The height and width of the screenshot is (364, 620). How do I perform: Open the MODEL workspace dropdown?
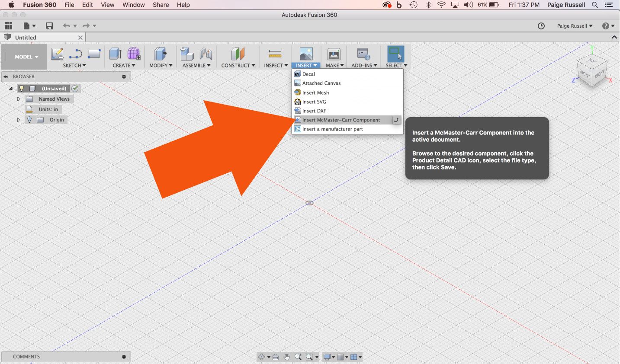tap(26, 57)
